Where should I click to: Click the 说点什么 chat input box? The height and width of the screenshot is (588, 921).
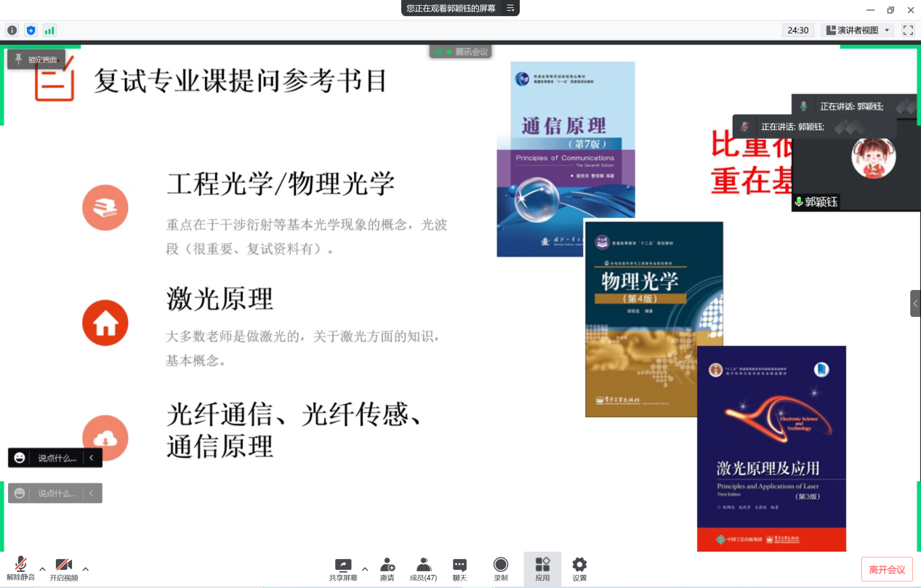coord(56,458)
